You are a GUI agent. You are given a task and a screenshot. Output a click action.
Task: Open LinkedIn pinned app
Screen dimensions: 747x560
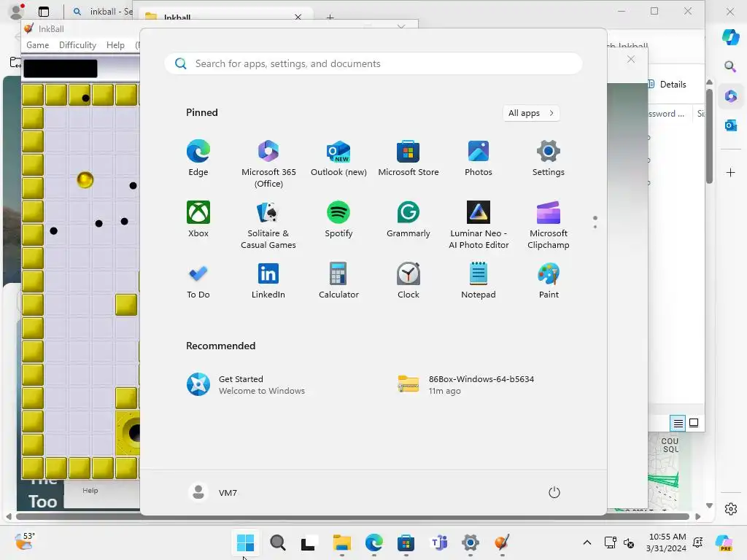pyautogui.click(x=268, y=281)
